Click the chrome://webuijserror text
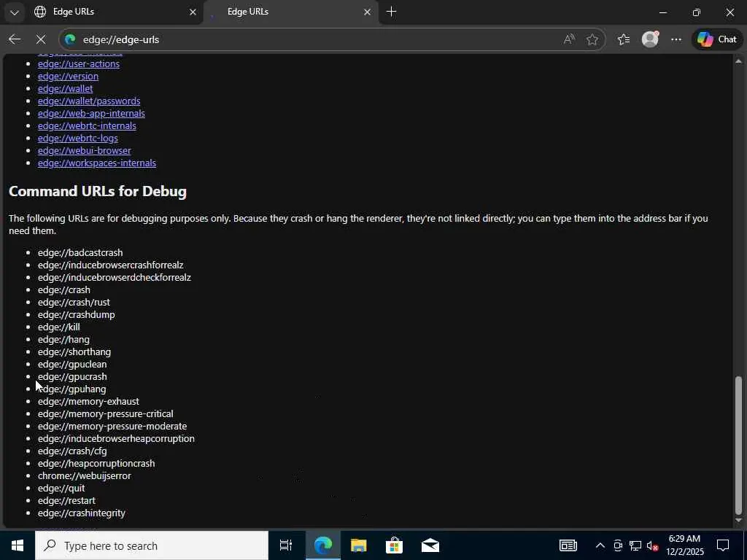The height and width of the screenshot is (560, 747). 85,475
